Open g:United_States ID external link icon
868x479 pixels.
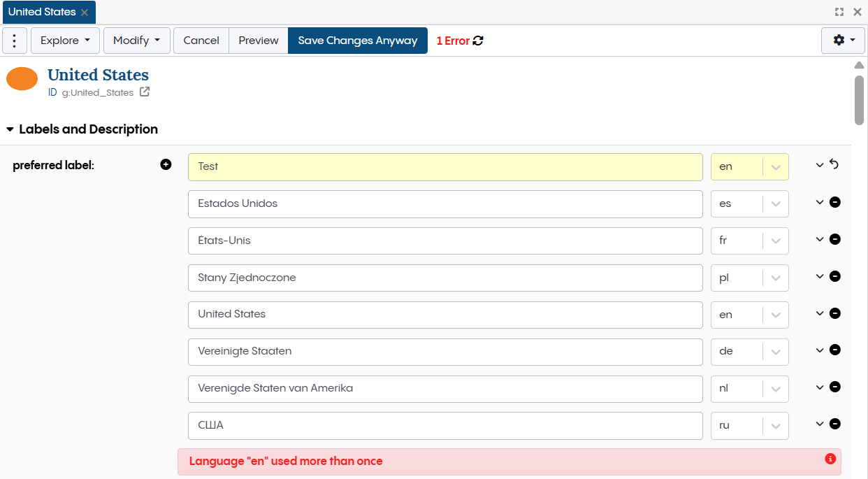click(145, 92)
